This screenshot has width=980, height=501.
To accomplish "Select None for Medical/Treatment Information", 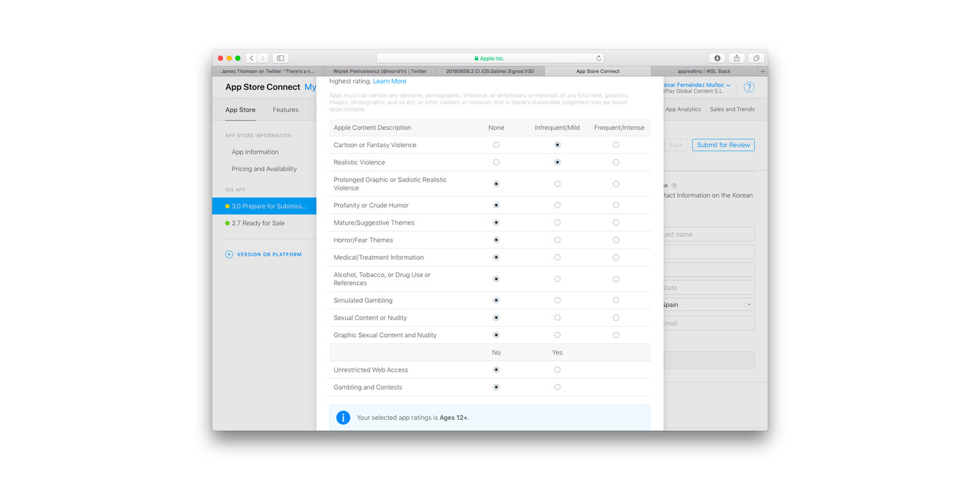I will 496,257.
